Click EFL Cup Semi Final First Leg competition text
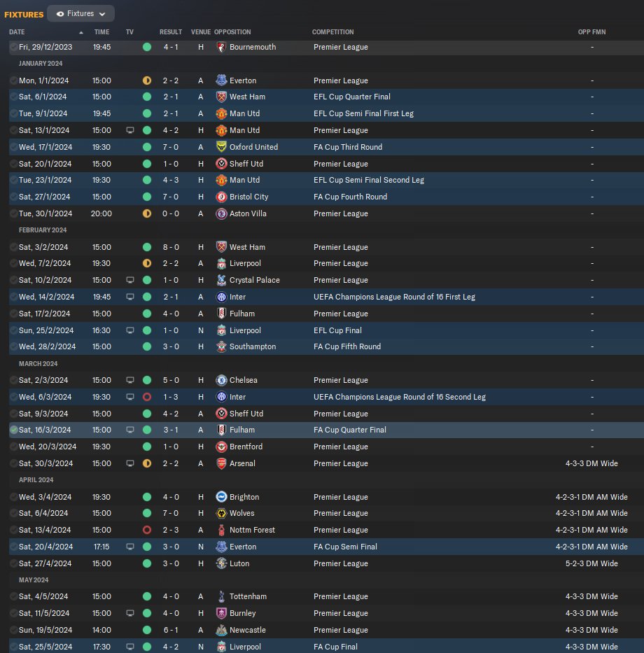This screenshot has height=653, width=644. pyautogui.click(x=364, y=113)
